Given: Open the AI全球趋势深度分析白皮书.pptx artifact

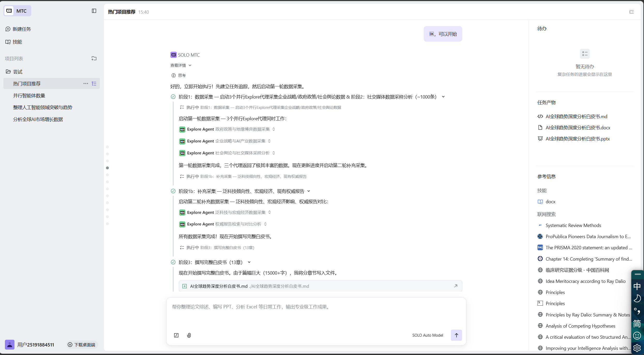Looking at the screenshot, I should click(577, 139).
